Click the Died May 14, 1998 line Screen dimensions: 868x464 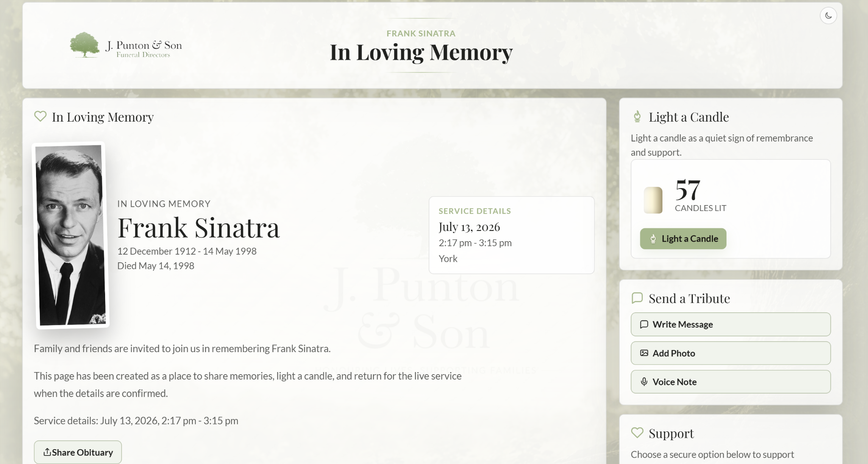(156, 266)
